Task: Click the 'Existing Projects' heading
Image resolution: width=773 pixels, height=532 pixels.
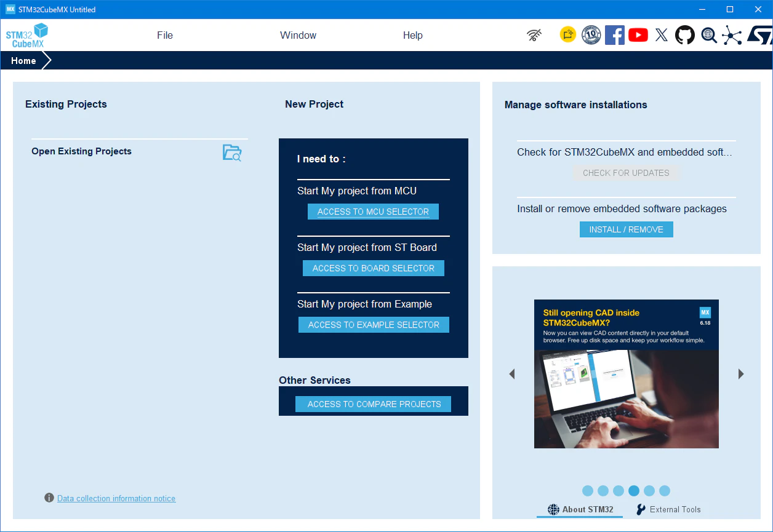Action: click(x=66, y=104)
